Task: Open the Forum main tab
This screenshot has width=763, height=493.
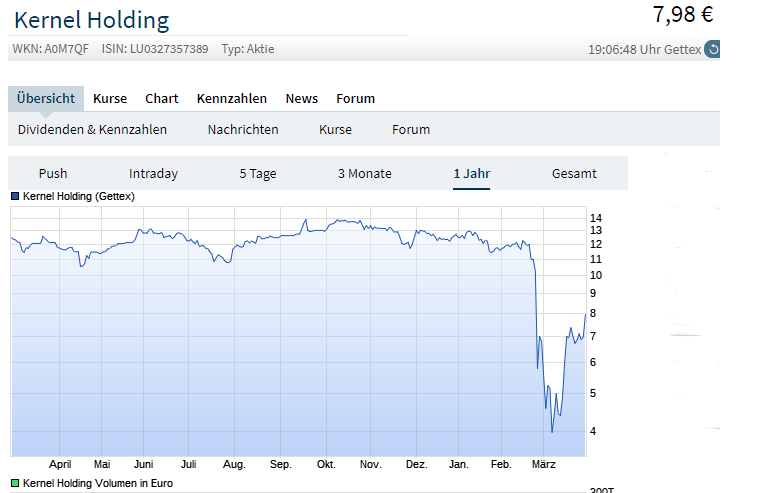Action: (x=356, y=99)
